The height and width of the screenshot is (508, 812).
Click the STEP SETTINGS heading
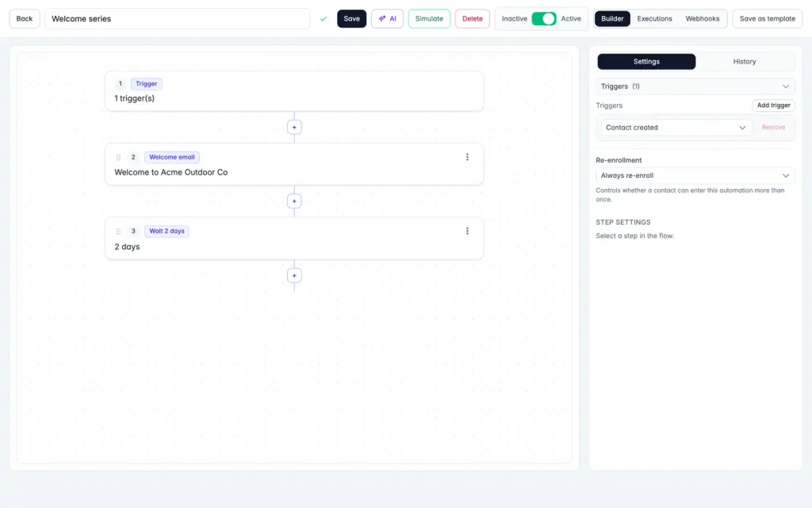click(623, 222)
